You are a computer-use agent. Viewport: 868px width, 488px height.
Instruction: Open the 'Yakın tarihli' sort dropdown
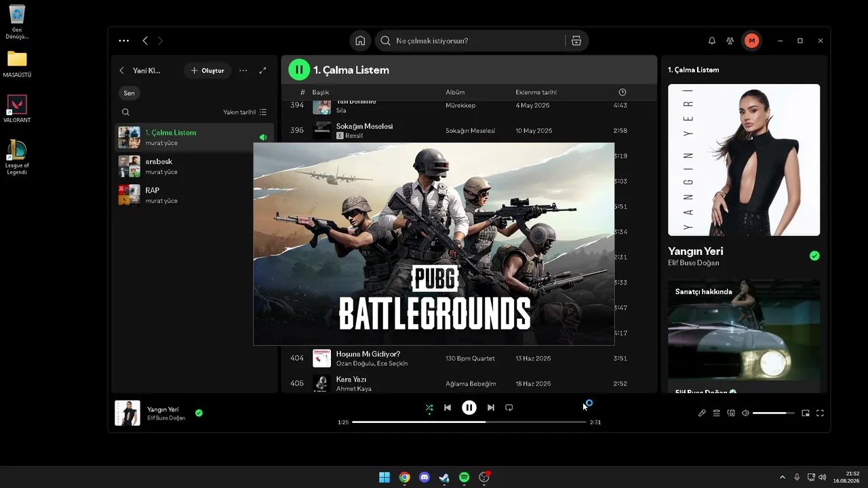(x=245, y=112)
